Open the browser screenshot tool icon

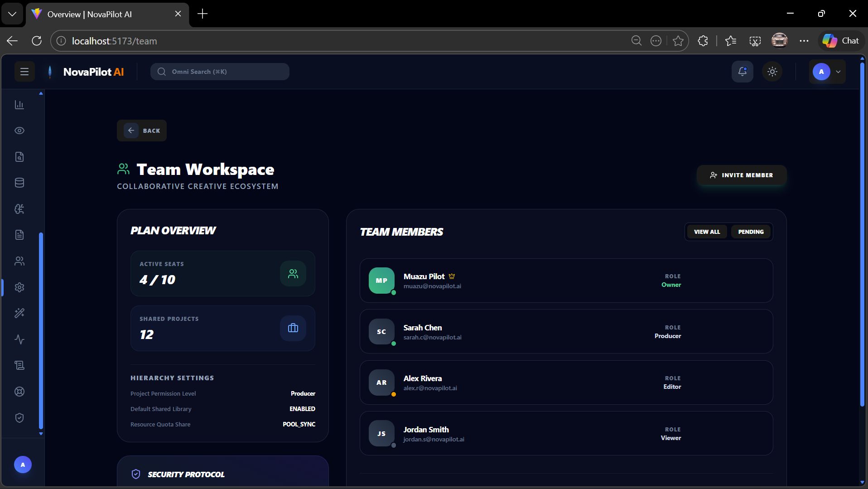pos(755,41)
